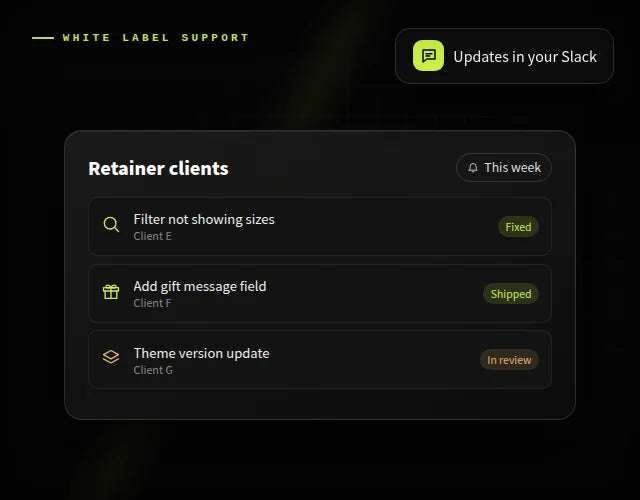
Task: Click the gift icon beside Add gift message field
Action: tap(111, 292)
